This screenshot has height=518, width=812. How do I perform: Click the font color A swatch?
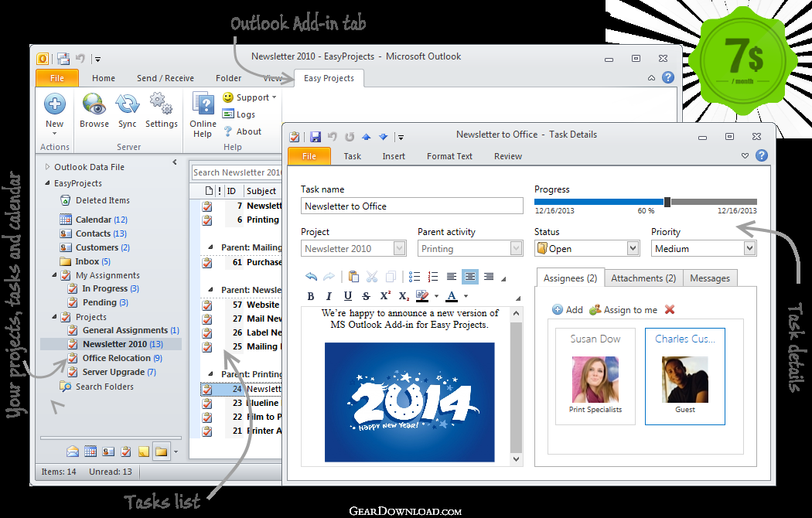452,296
